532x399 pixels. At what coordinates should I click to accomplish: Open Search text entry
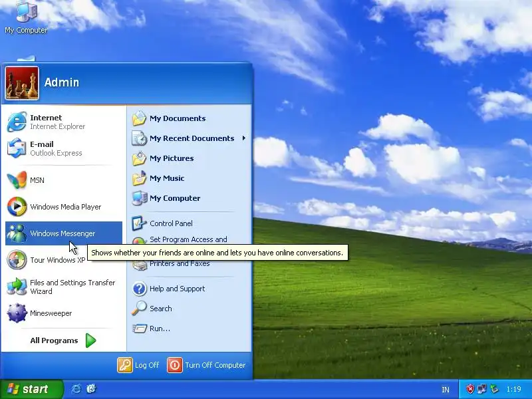[x=161, y=309]
